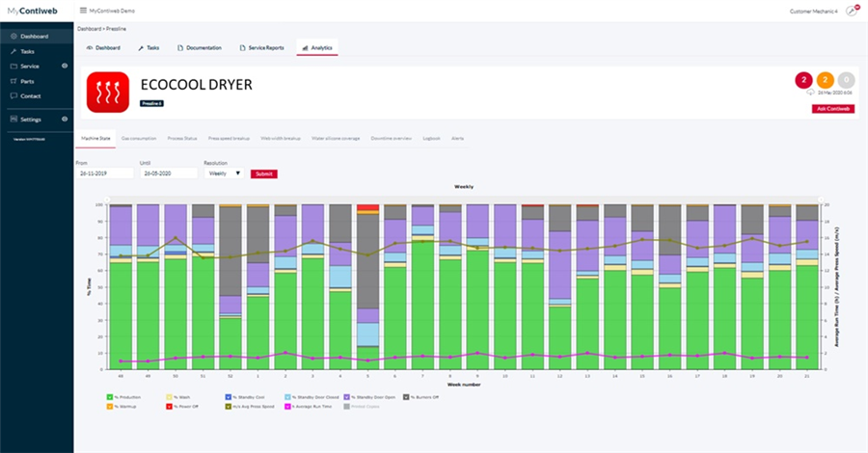Toggle the % Wash legend checkbox
This screenshot has width=868, height=453.
tap(170, 397)
